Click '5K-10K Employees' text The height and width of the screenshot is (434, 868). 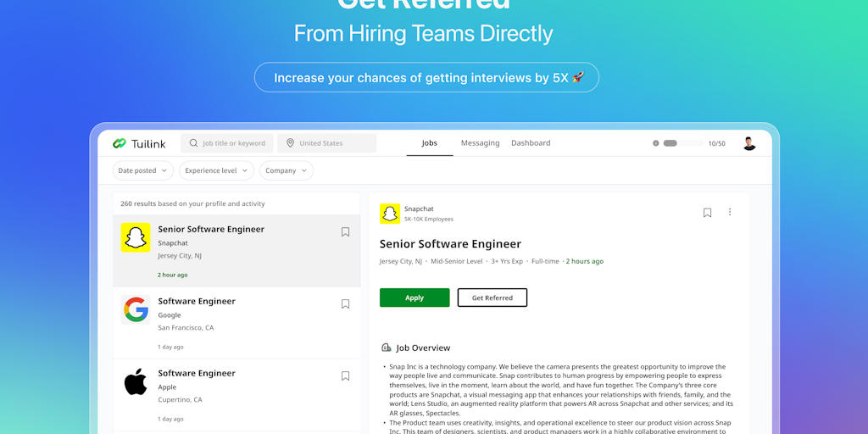[x=428, y=220]
